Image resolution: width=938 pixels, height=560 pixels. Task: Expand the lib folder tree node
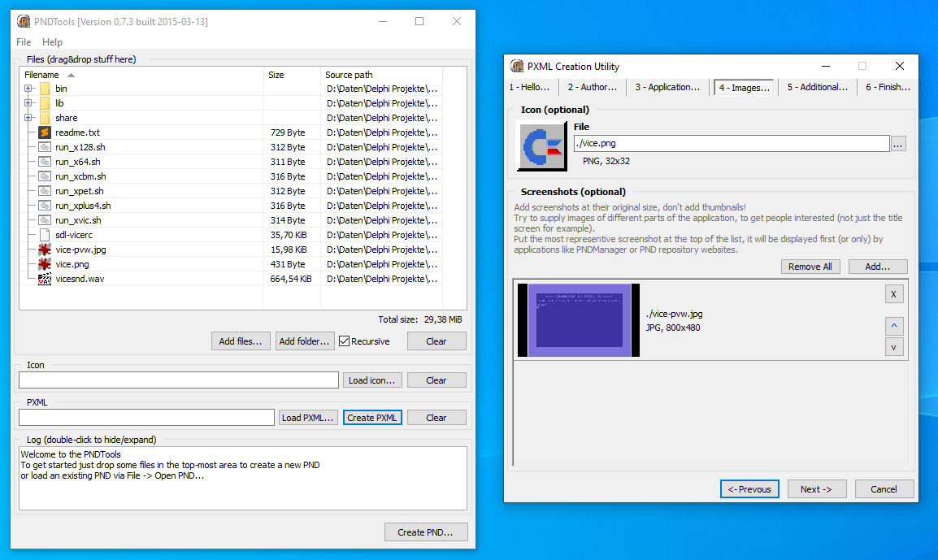click(x=26, y=102)
